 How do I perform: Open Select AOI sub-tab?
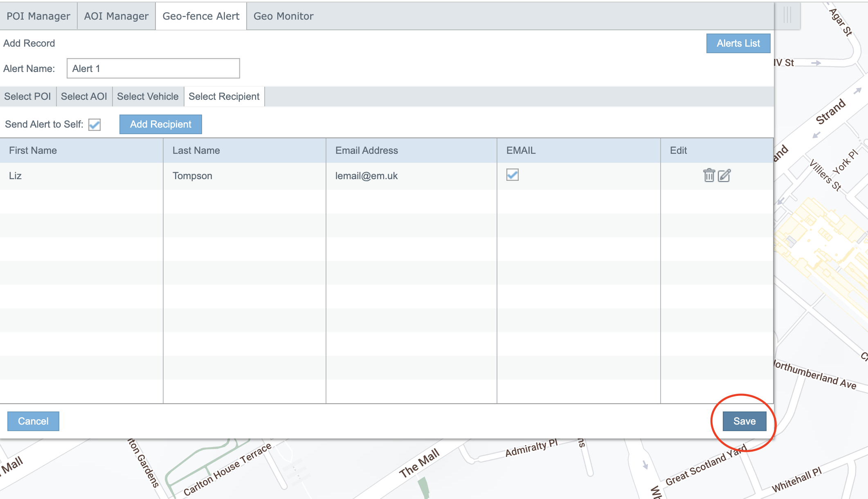coord(84,97)
